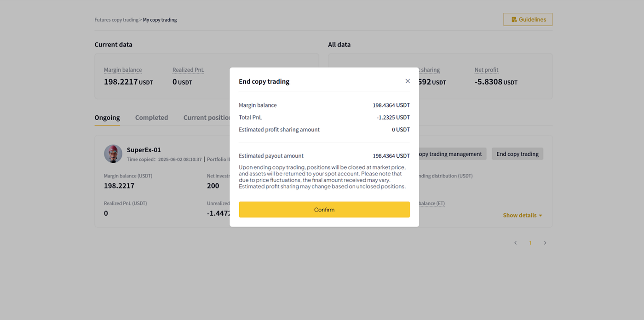This screenshot has width=644, height=320.
Task: Click the End copy trading button on card
Action: pyautogui.click(x=517, y=154)
